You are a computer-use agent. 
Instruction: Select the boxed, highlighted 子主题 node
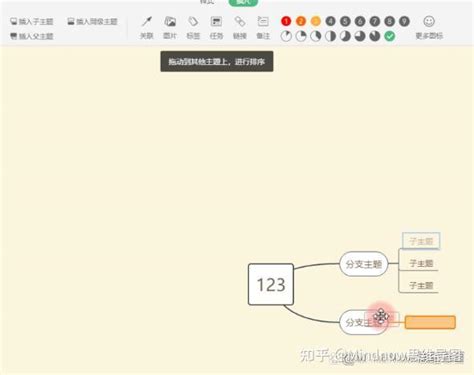(x=421, y=241)
